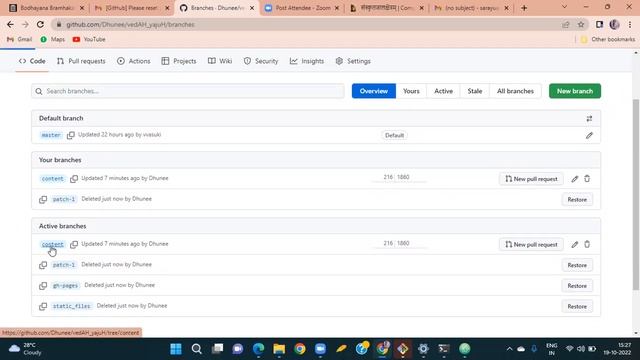The image size is (640, 360).
Task: Open the Maps bookmark
Action: (53, 39)
